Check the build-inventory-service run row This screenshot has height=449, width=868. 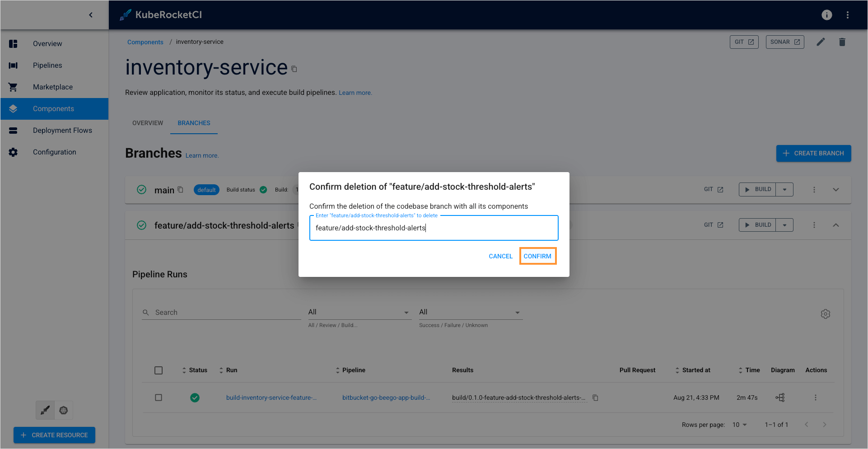[159, 398]
